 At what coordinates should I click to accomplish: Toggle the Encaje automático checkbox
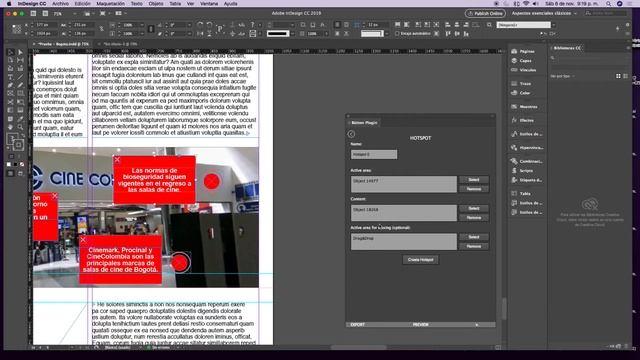(x=397, y=34)
